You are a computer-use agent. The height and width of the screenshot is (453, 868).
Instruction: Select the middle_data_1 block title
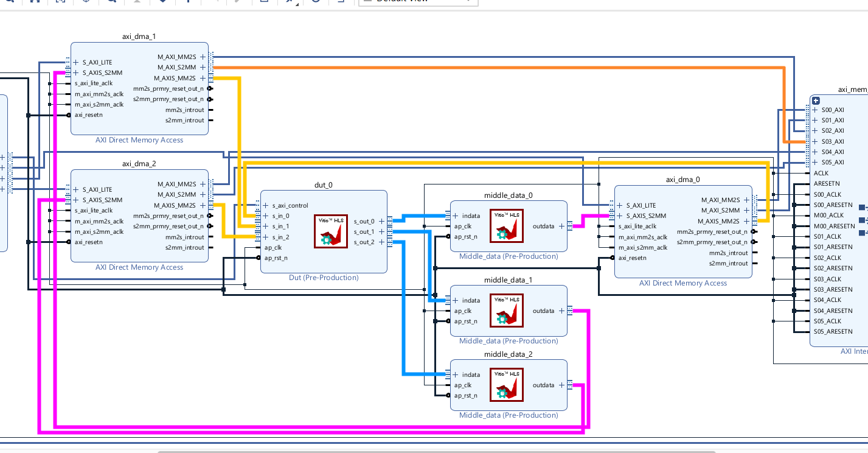coord(509,280)
